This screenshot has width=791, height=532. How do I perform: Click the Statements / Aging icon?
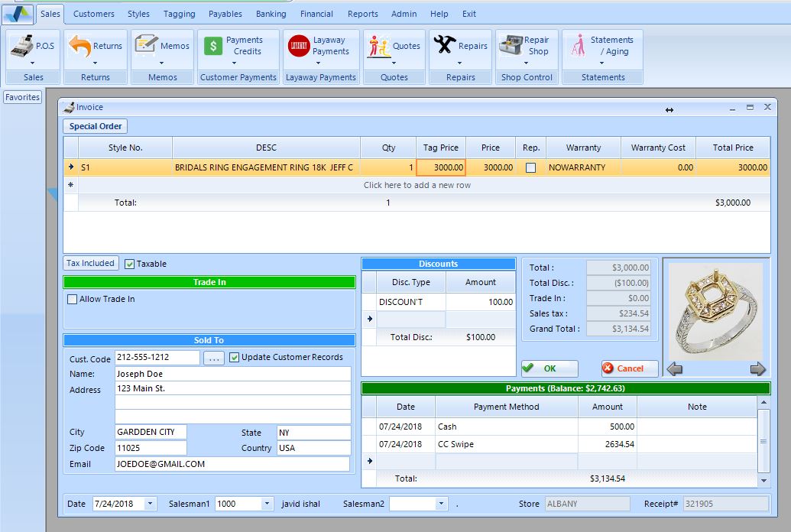[x=577, y=46]
